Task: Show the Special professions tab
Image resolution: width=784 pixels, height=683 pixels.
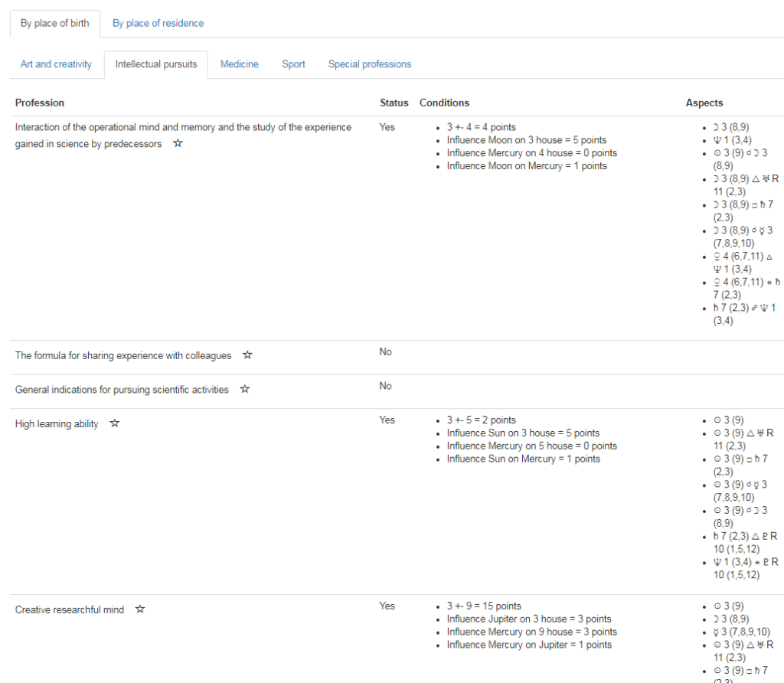Action: coord(370,64)
